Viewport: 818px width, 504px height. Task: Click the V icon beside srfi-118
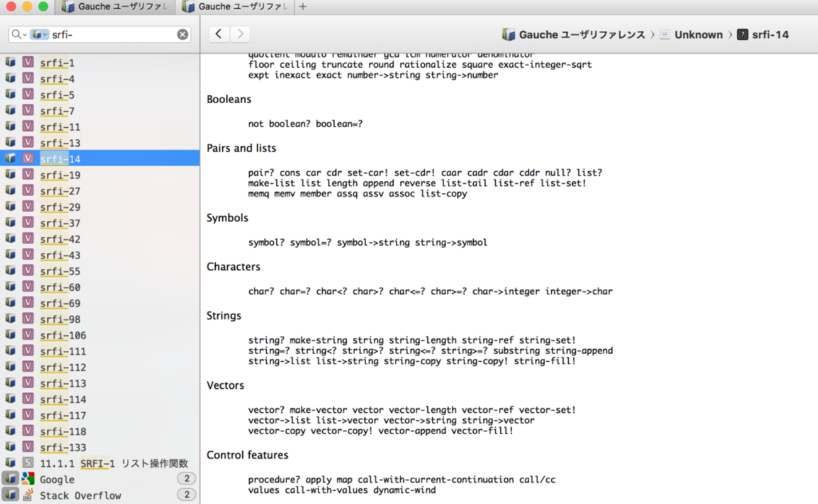pos(28,431)
